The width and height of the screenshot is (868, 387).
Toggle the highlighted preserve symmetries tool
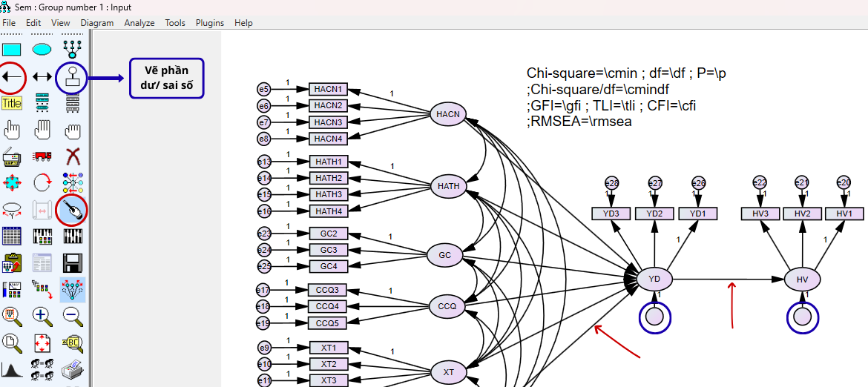click(72, 289)
